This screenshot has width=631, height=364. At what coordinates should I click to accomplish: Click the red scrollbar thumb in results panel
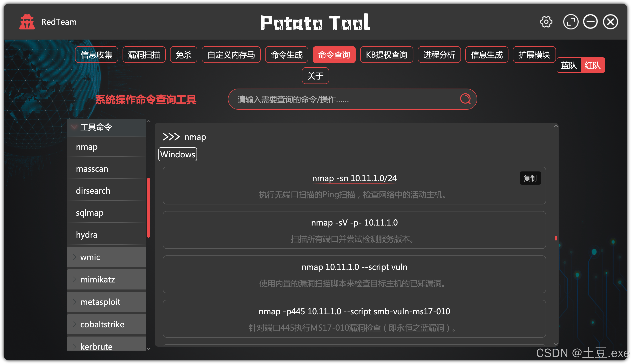(556, 238)
